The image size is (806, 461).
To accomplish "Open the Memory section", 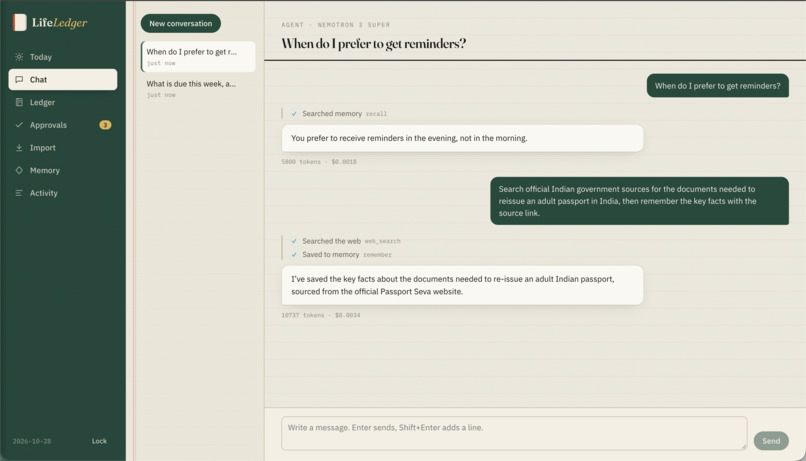I will tap(63, 170).
